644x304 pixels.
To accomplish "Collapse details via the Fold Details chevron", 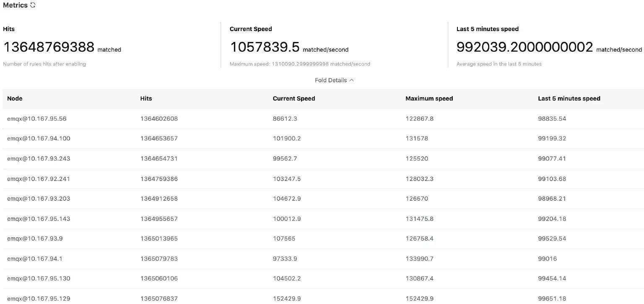I will click(351, 80).
